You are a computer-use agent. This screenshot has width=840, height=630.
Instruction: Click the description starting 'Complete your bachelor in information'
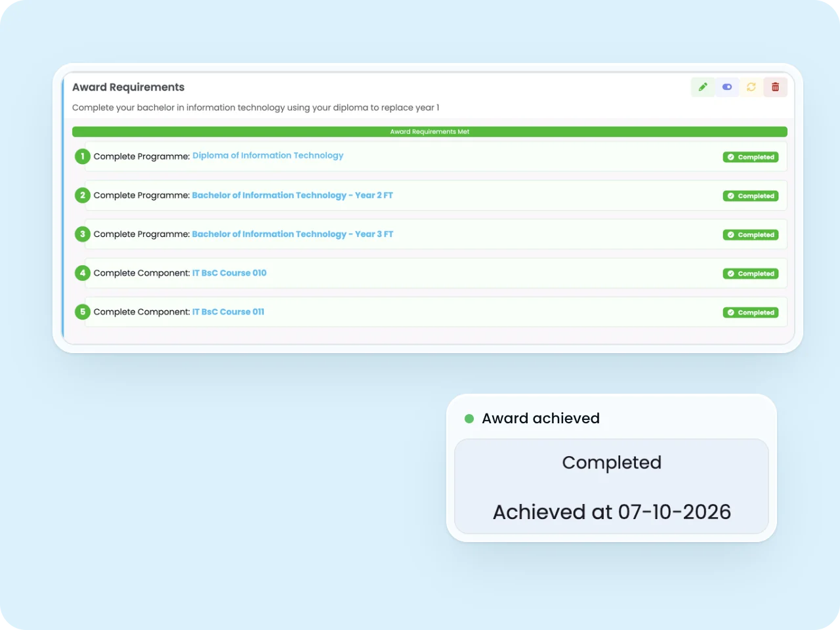[256, 108]
